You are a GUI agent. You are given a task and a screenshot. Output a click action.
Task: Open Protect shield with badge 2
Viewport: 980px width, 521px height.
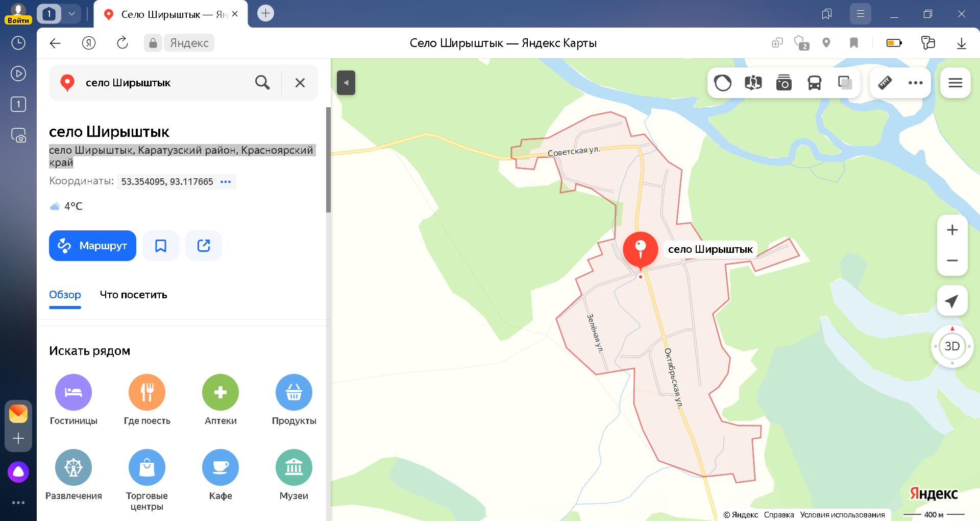click(801, 43)
